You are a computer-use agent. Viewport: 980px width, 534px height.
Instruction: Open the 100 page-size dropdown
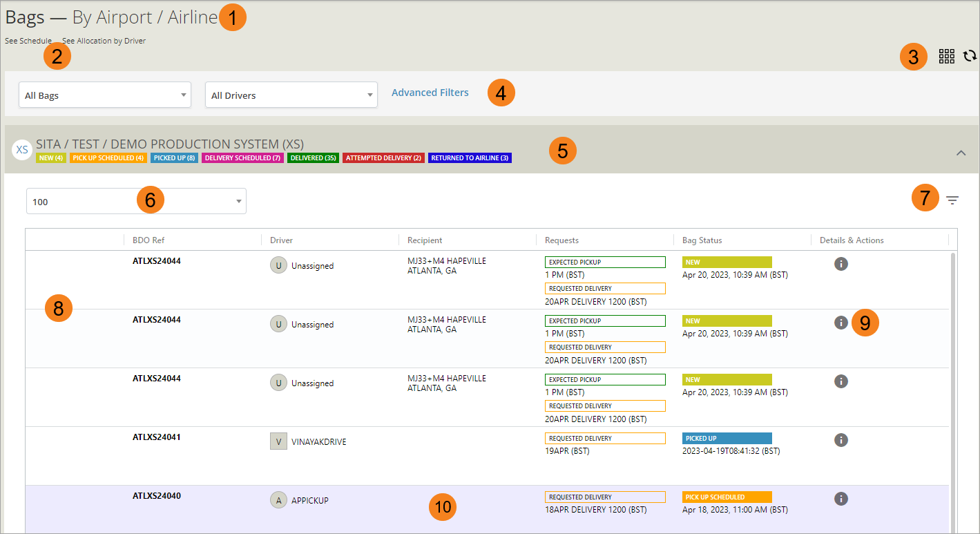click(136, 201)
